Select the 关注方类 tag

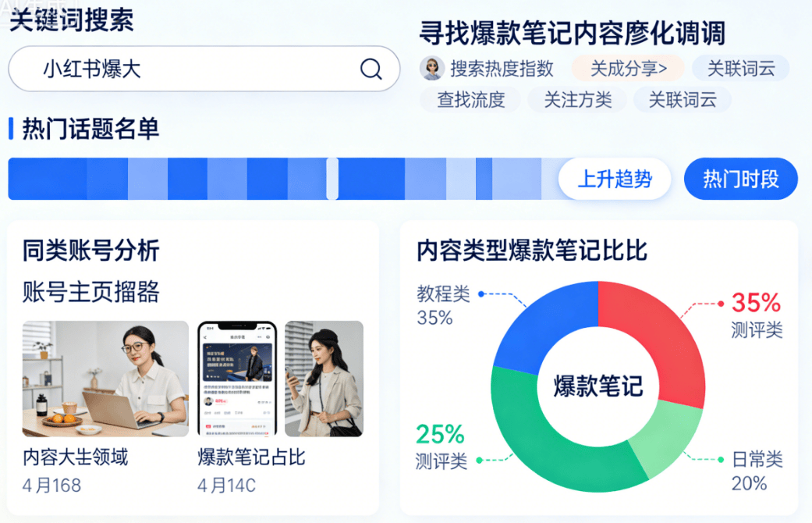click(x=577, y=100)
